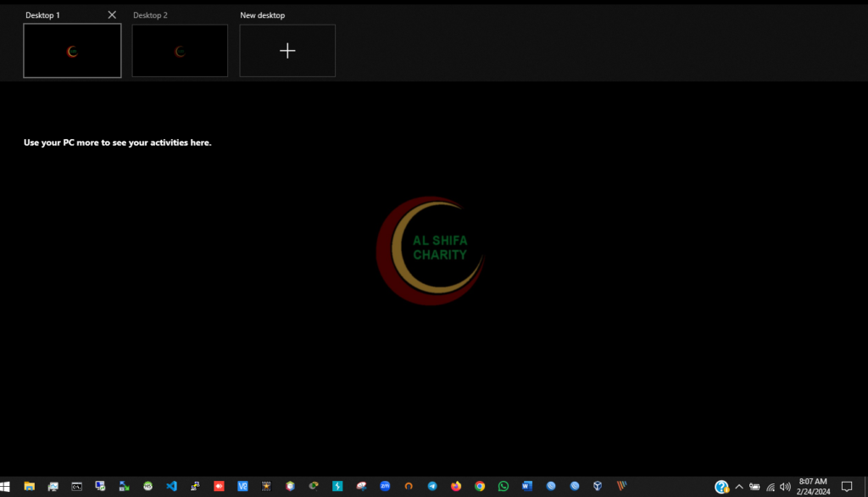Image resolution: width=868 pixels, height=497 pixels.
Task: Open the volume control speaker icon
Action: [785, 487]
